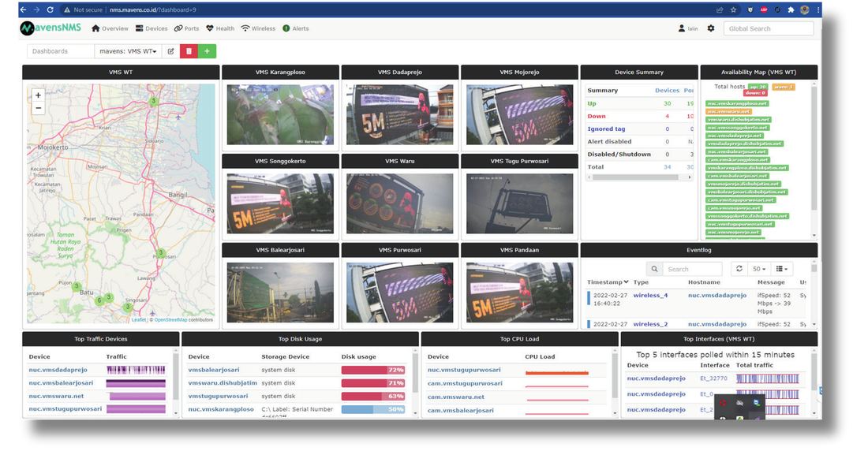Click the Ignored tag row label
The width and height of the screenshot is (868, 451).
pyautogui.click(x=606, y=129)
